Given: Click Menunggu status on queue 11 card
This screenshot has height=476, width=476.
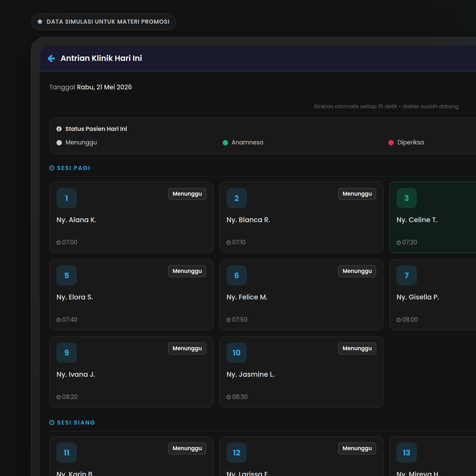Looking at the screenshot, I should point(187,448).
